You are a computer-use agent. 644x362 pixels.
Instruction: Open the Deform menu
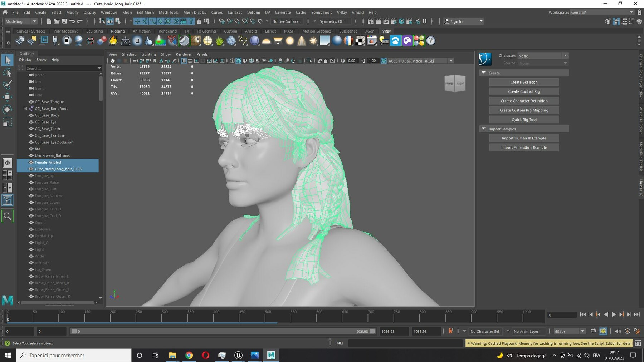(x=253, y=12)
